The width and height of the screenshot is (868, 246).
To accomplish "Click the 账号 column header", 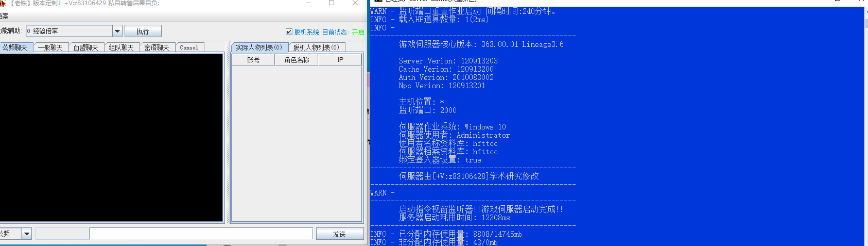I will pos(253,60).
